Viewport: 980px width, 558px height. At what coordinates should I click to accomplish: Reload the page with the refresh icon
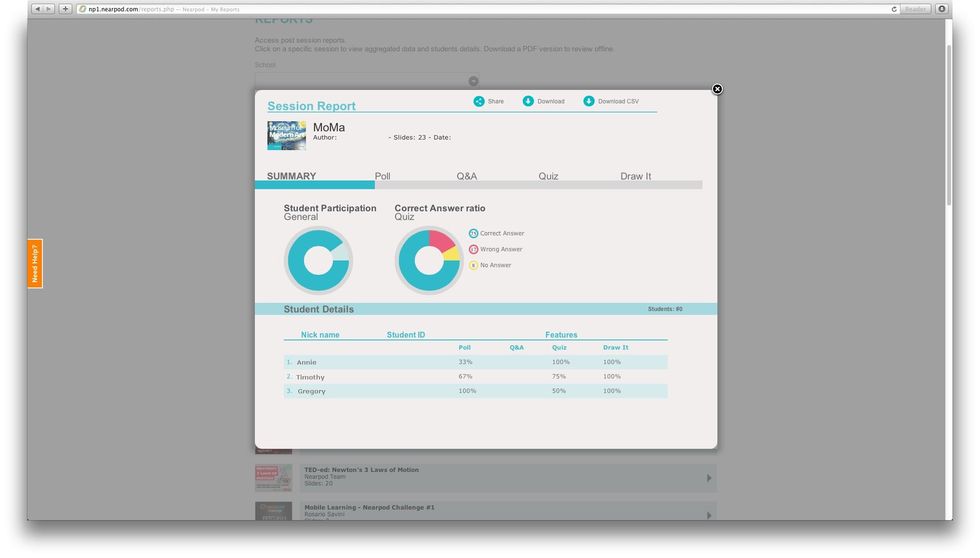point(894,9)
